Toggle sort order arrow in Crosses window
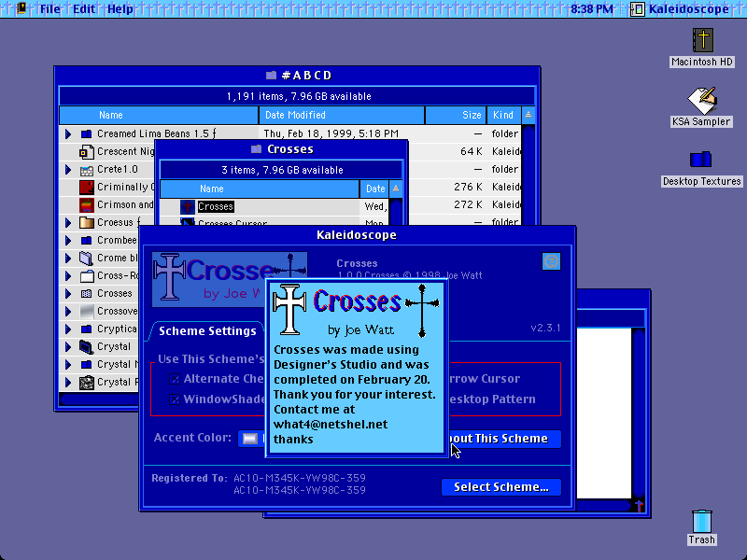 pyautogui.click(x=396, y=189)
